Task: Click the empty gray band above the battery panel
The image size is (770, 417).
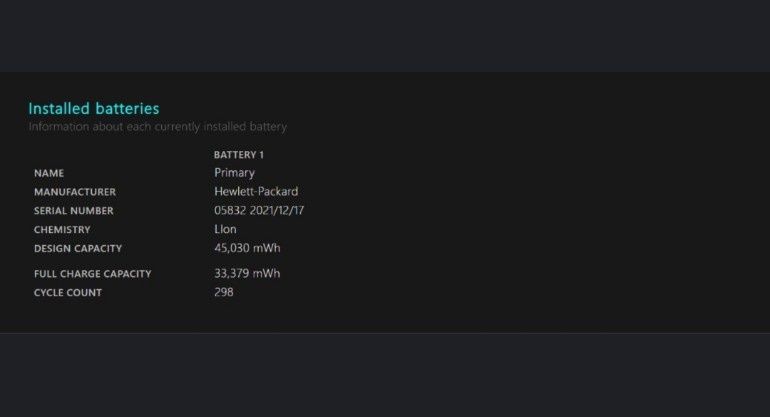Action: coord(385,35)
